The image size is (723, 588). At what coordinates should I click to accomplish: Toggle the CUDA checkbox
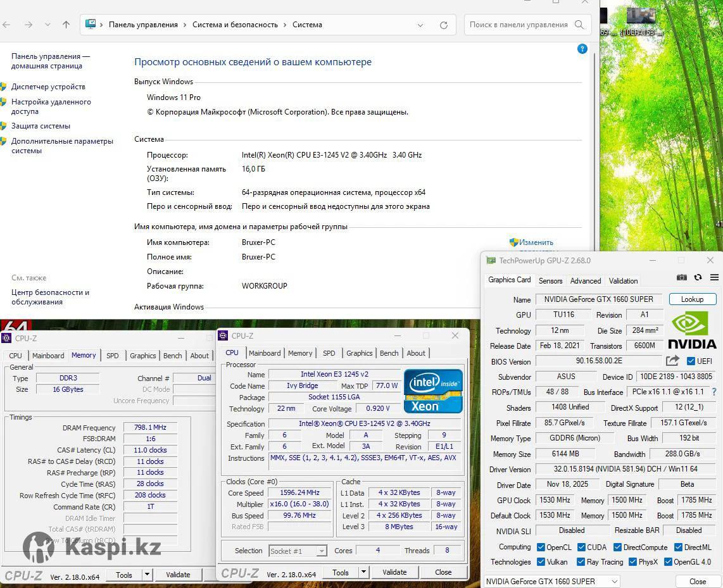tap(581, 547)
